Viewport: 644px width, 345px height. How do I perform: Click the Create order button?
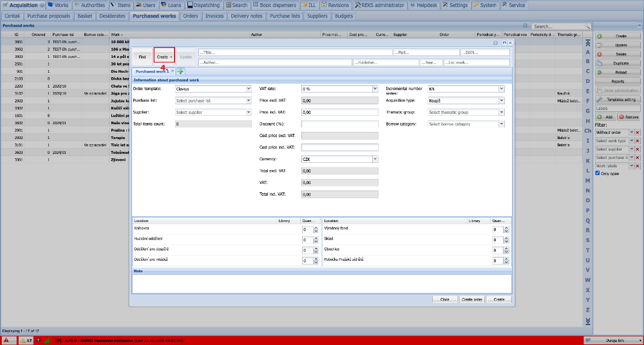coord(472,299)
